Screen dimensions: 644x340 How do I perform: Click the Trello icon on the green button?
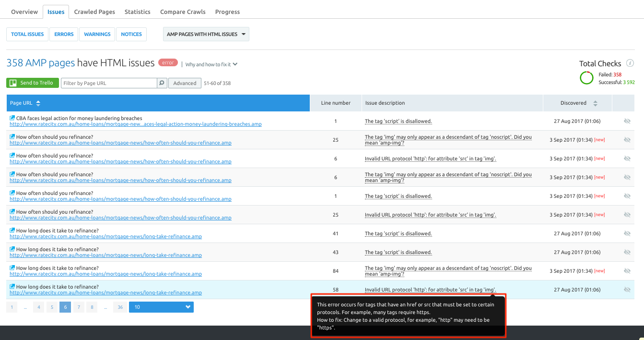tap(12, 83)
